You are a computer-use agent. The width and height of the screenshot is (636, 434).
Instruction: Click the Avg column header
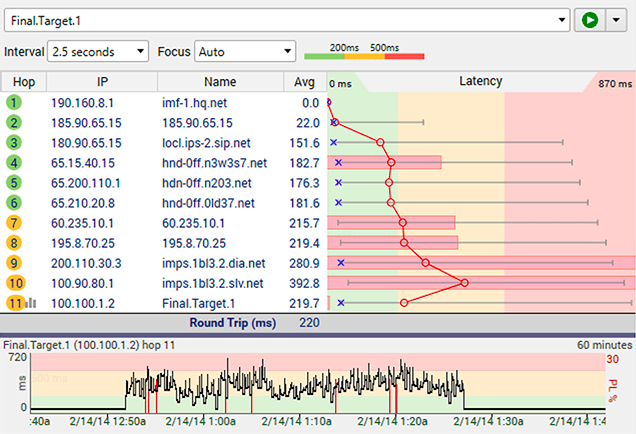click(x=305, y=82)
